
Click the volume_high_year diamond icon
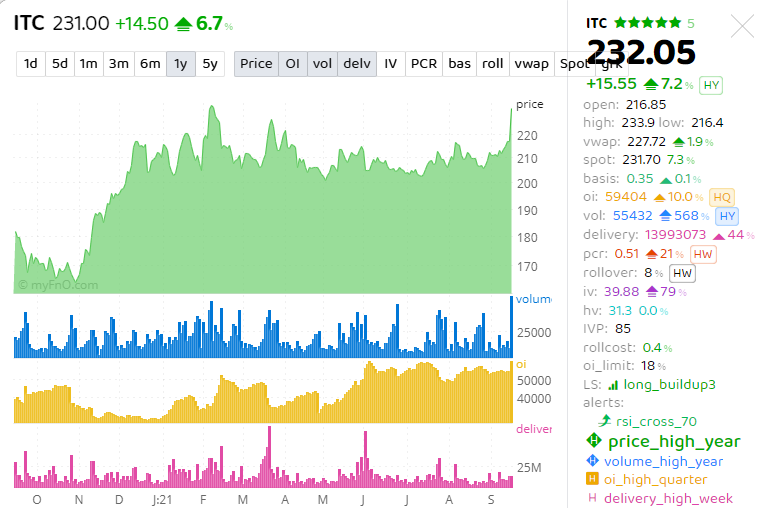coord(593,460)
